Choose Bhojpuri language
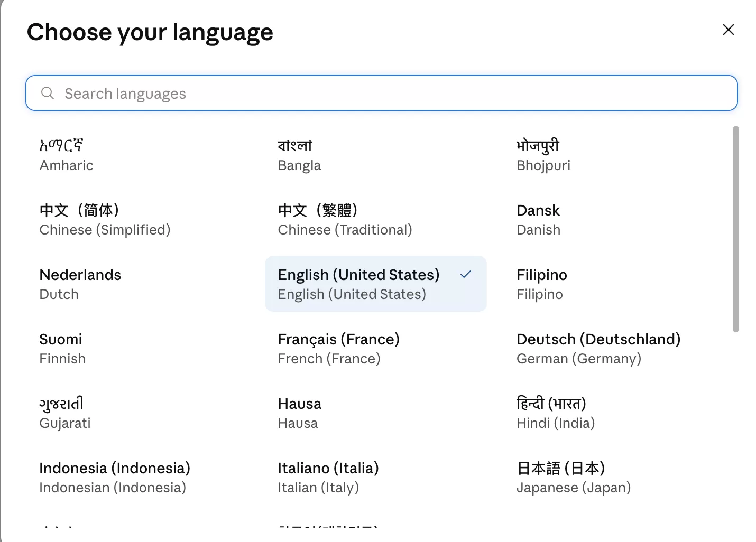 click(x=614, y=155)
